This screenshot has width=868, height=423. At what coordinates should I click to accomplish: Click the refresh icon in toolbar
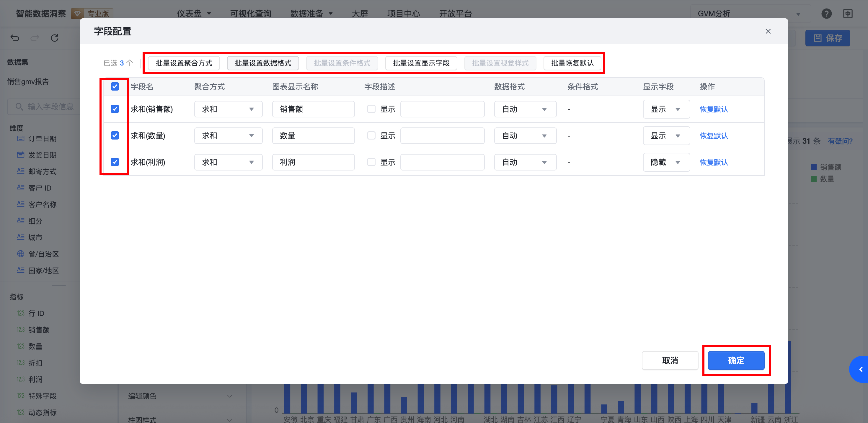click(55, 38)
